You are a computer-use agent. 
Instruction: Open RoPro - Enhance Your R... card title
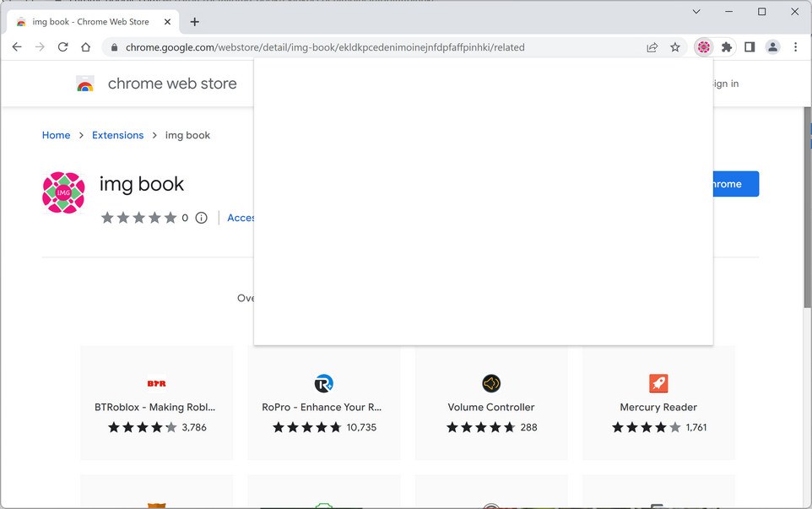point(322,408)
